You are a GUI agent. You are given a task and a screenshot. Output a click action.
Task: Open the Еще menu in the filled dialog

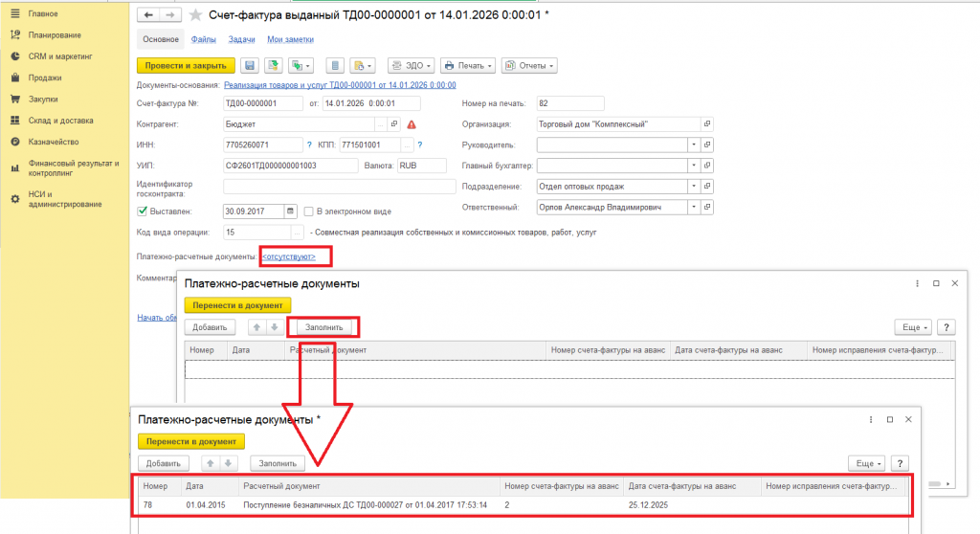(x=867, y=463)
